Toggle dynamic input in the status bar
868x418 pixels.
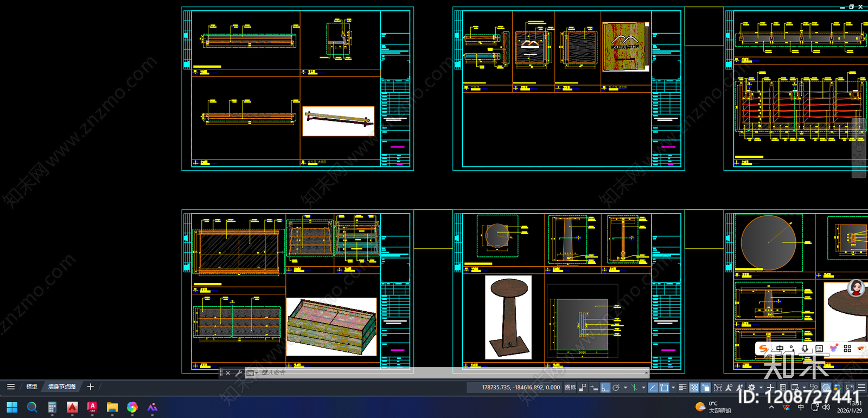(x=594, y=388)
